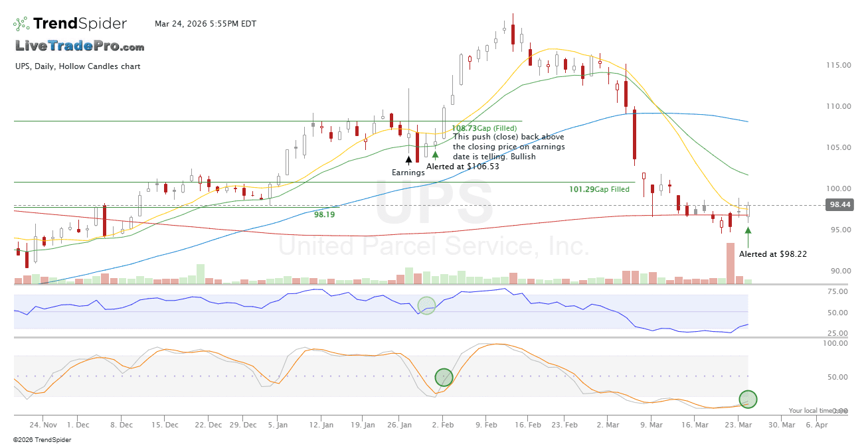Click the tallest red volume bar
The height and width of the screenshot is (446, 868).
(x=730, y=263)
